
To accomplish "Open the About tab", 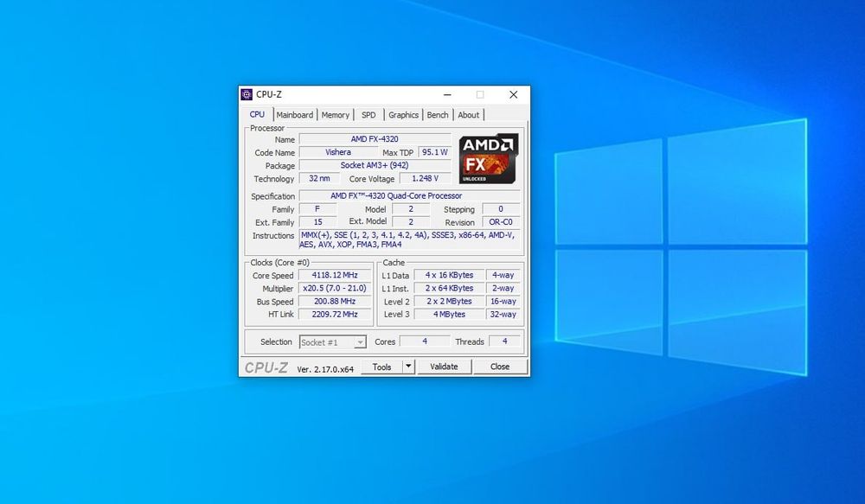I will (x=468, y=115).
